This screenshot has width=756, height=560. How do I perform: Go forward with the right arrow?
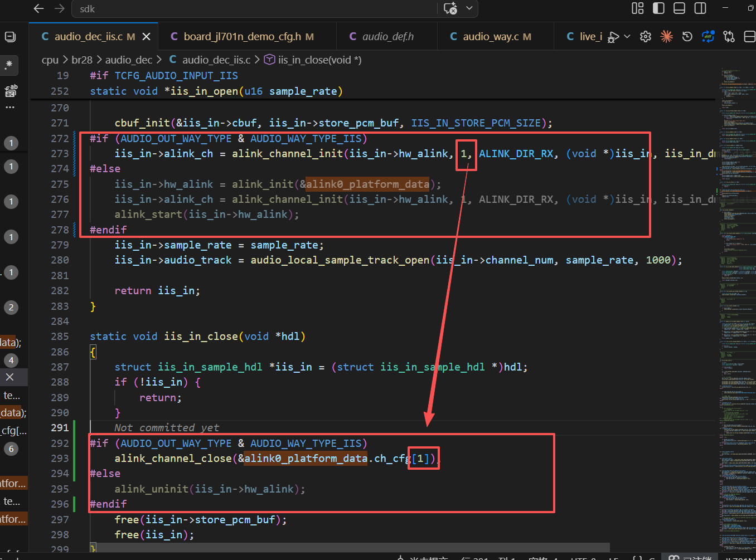60,8
